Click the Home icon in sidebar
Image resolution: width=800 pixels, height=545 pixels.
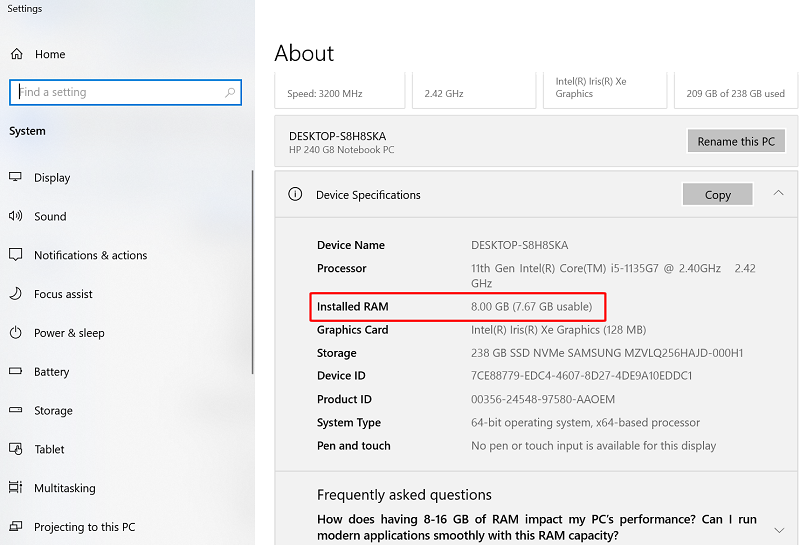pos(17,54)
